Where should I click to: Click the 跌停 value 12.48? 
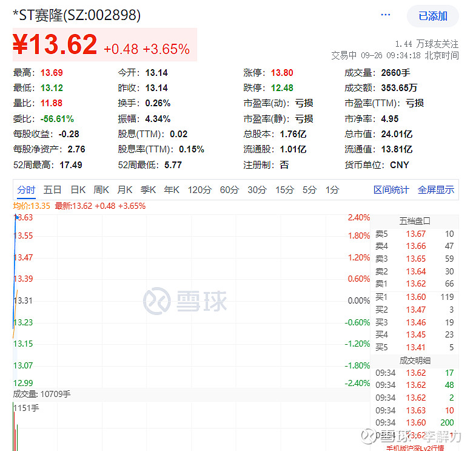point(282,88)
